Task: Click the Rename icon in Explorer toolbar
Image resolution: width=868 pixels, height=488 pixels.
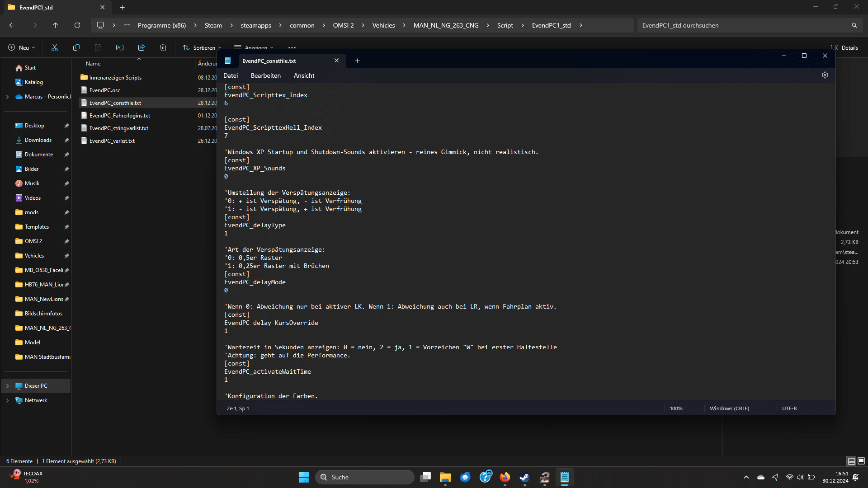Action: [x=120, y=47]
